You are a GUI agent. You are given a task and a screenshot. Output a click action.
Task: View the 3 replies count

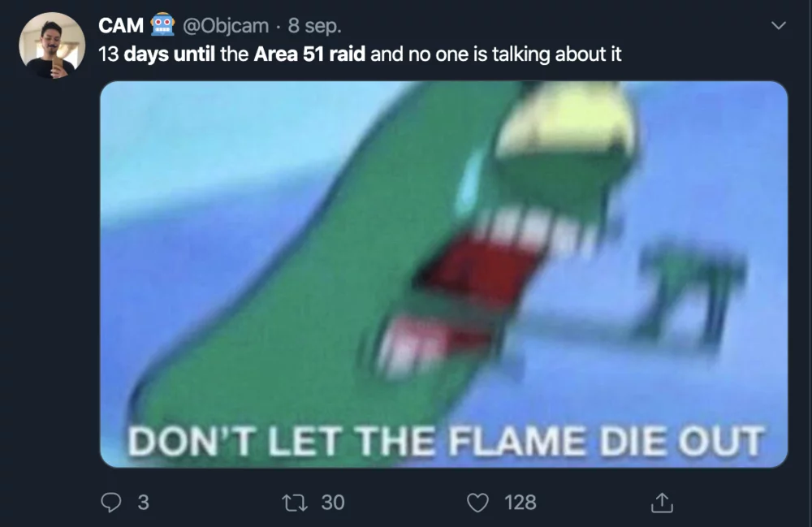pos(144,502)
